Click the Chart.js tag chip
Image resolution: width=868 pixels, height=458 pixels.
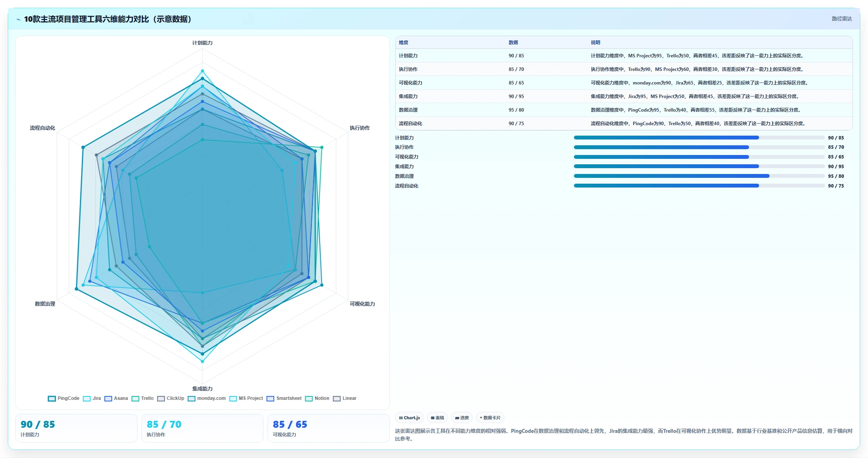(x=410, y=418)
